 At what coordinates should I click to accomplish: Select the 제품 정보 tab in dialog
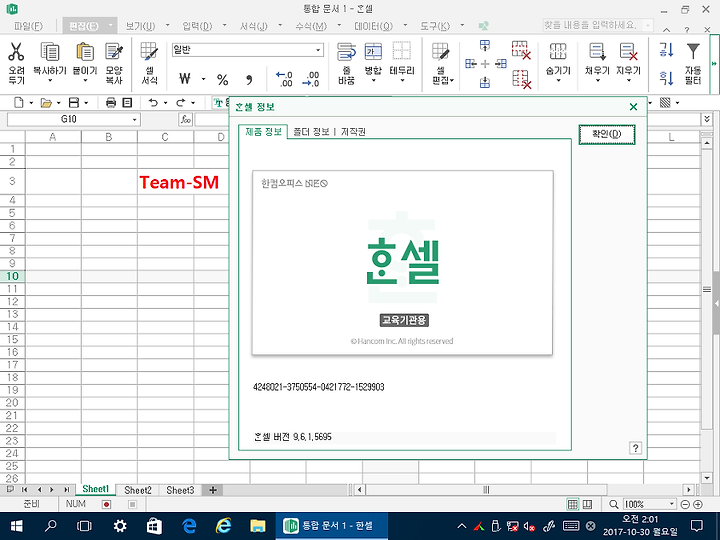pyautogui.click(x=263, y=132)
